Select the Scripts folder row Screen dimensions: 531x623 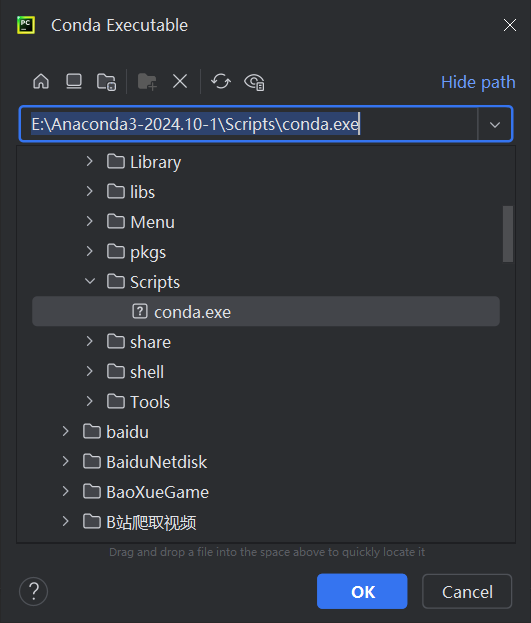click(266, 282)
